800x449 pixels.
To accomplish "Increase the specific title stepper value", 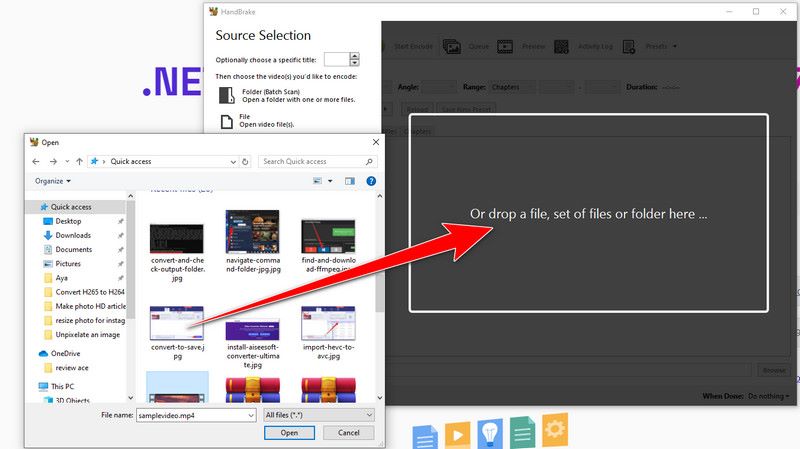I will coord(354,56).
